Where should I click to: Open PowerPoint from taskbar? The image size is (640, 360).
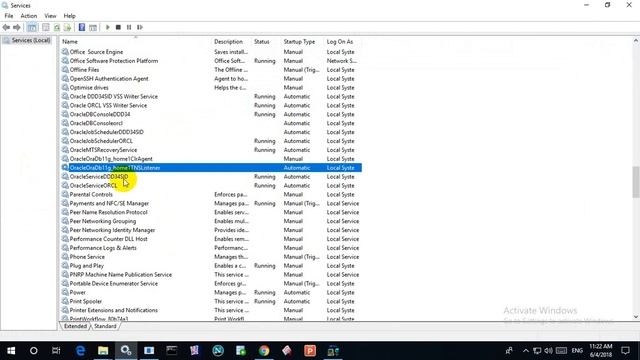(310, 351)
